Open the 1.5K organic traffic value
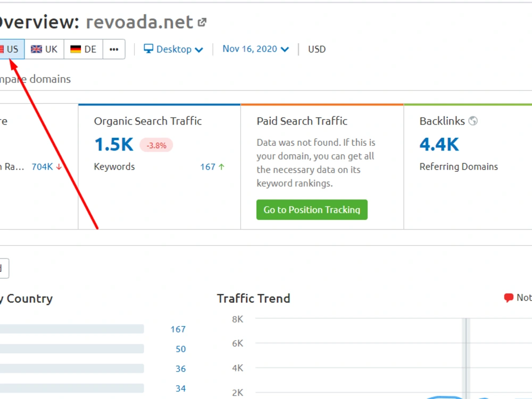The width and height of the screenshot is (532, 399). pyautogui.click(x=114, y=145)
